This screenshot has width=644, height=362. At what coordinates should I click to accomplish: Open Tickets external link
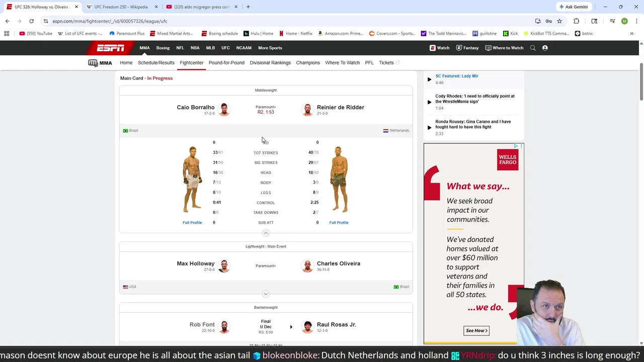click(389, 63)
